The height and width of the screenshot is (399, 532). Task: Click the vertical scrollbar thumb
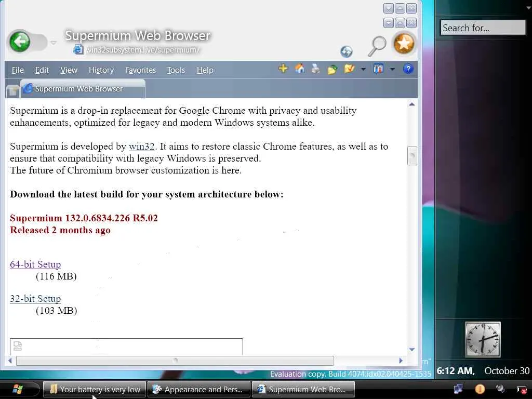(x=412, y=156)
